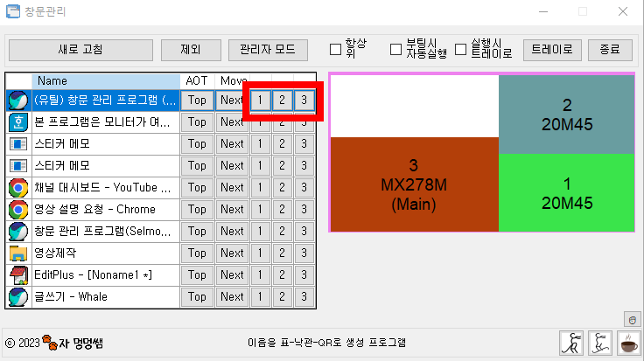Move 채널 대시보드 - YouTube to monitor 1

click(260, 187)
